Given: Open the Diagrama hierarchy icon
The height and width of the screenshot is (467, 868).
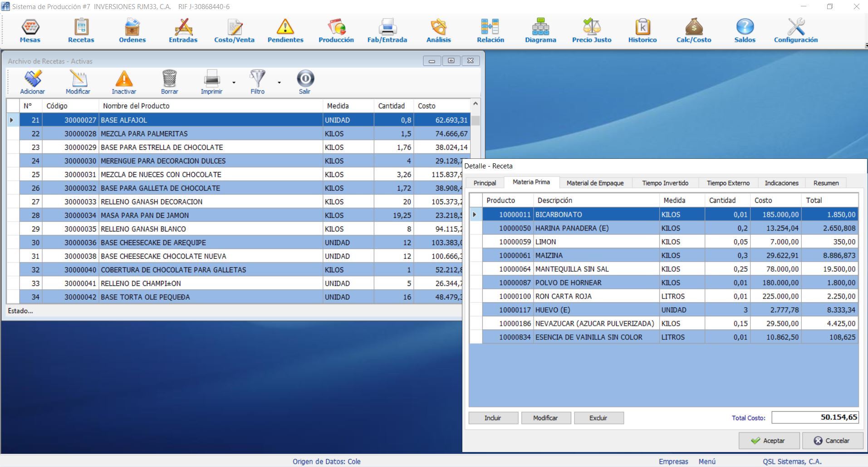Looking at the screenshot, I should 540,27.
